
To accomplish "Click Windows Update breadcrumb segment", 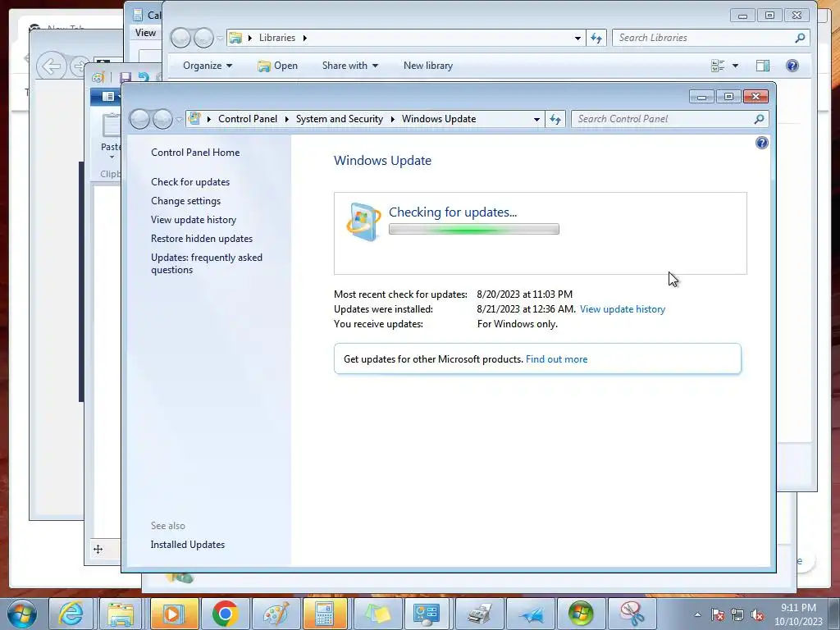I will click(x=439, y=119).
